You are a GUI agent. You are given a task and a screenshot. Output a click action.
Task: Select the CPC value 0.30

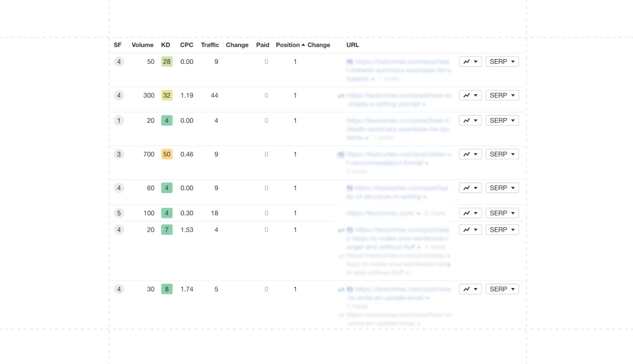coord(187,213)
